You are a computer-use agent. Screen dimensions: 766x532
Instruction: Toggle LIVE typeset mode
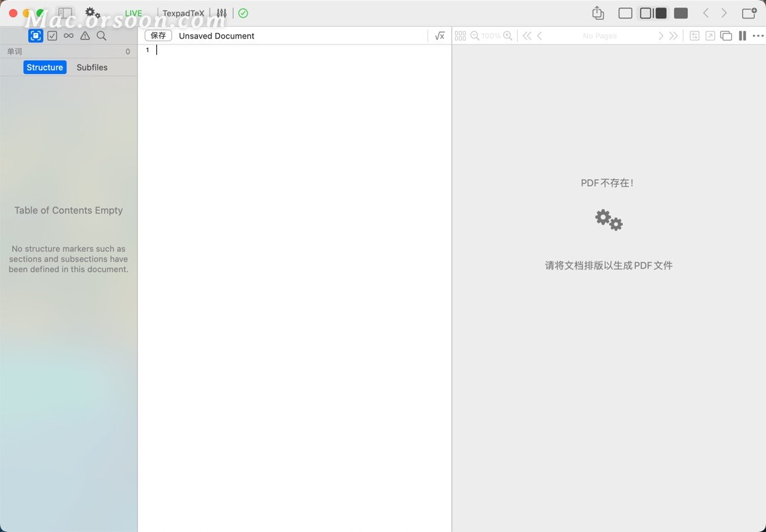pyautogui.click(x=133, y=13)
